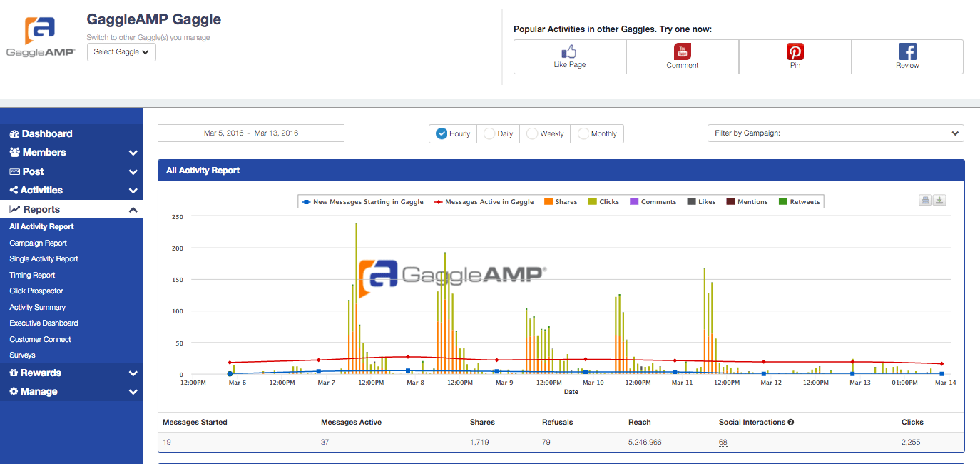Open the Click Prospector report link
Screen dimensions: 980x464
coord(36,291)
